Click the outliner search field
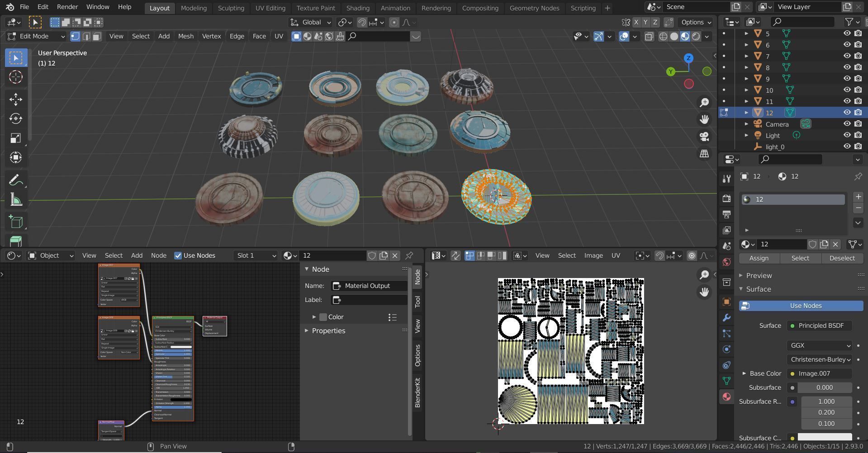Image resolution: width=868 pixels, height=453 pixels. pyautogui.click(x=802, y=22)
